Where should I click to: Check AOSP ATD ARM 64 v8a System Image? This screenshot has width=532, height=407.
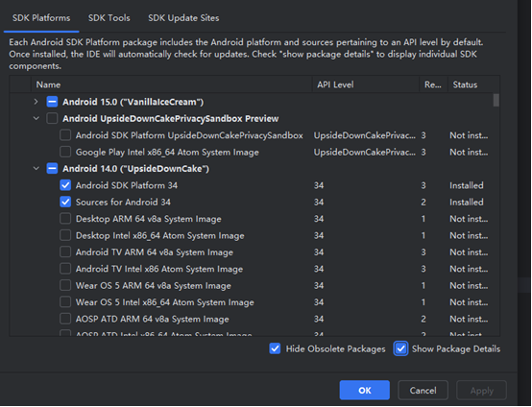click(x=65, y=319)
